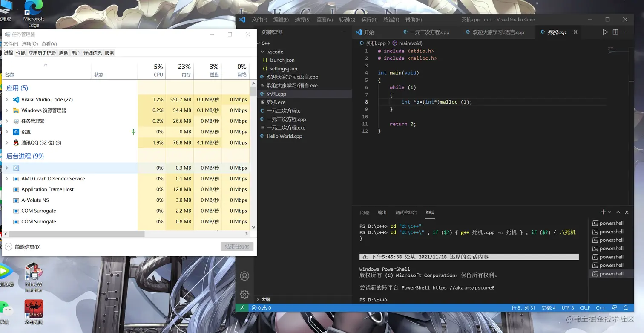The width and height of the screenshot is (644, 333).
Task: Switch to 一元二次方程.cpp editor tab
Action: (429, 32)
